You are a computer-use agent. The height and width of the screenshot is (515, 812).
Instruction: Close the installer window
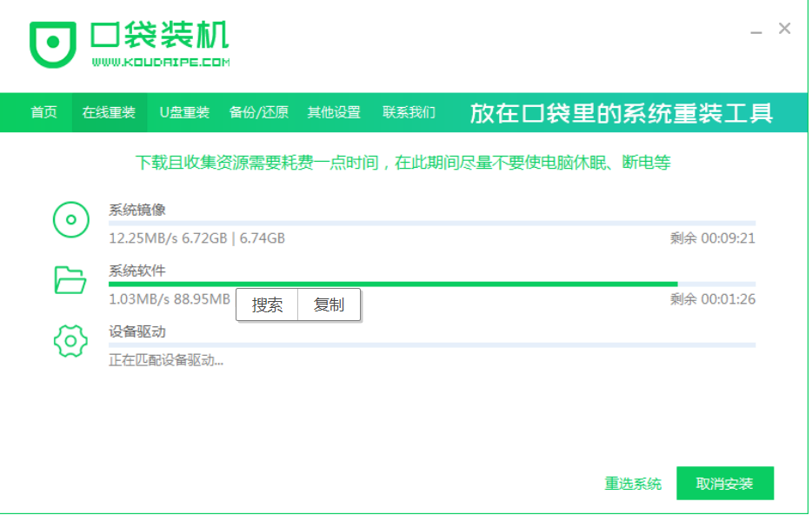(x=785, y=29)
